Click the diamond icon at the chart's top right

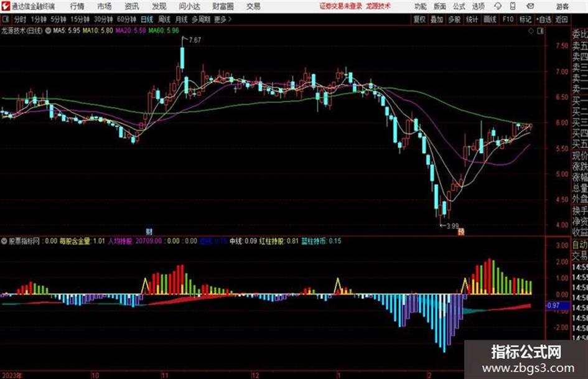[531, 31]
